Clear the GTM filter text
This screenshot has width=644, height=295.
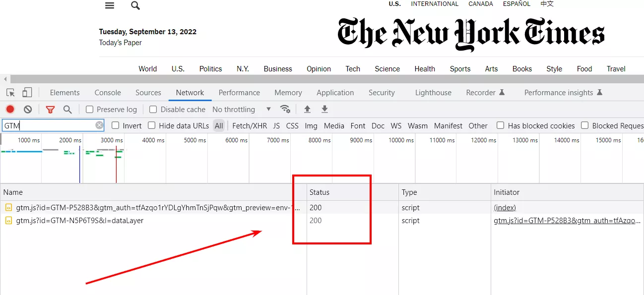(100, 125)
